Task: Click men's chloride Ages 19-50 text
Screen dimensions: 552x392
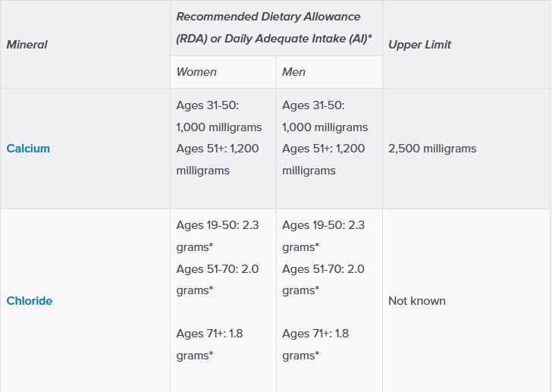Action: 324,236
